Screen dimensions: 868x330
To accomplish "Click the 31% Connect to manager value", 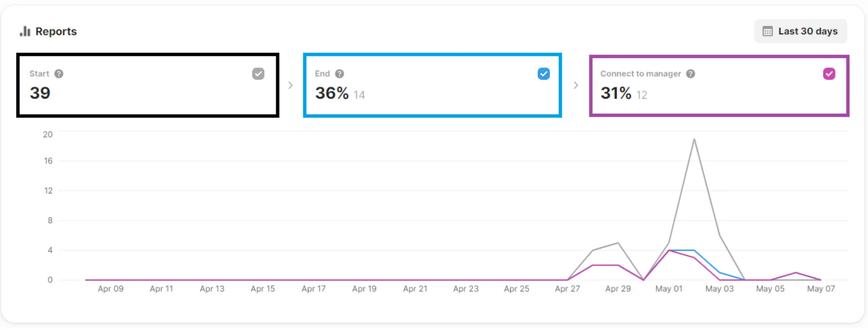I will (x=616, y=93).
